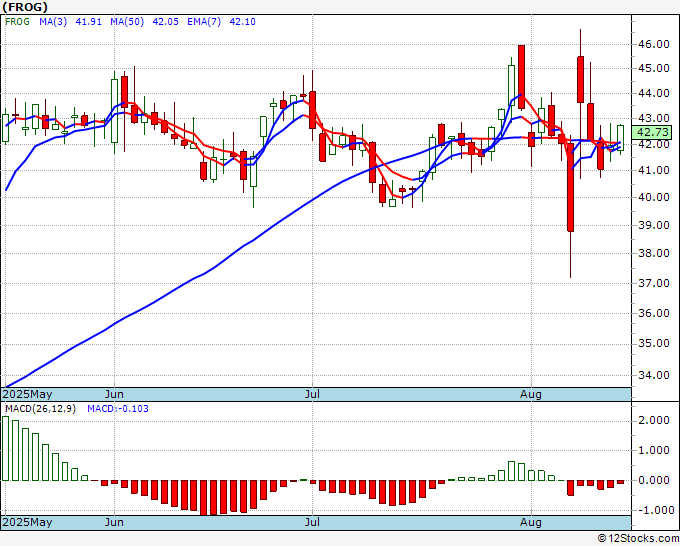Click the EMA(7) value 42.10
Screen dimensions: 680x546
click(242, 22)
